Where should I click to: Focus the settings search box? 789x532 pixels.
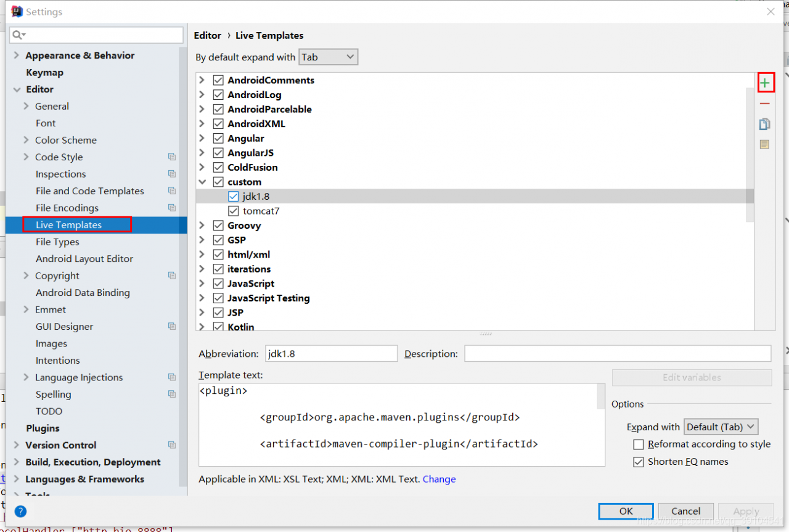96,35
